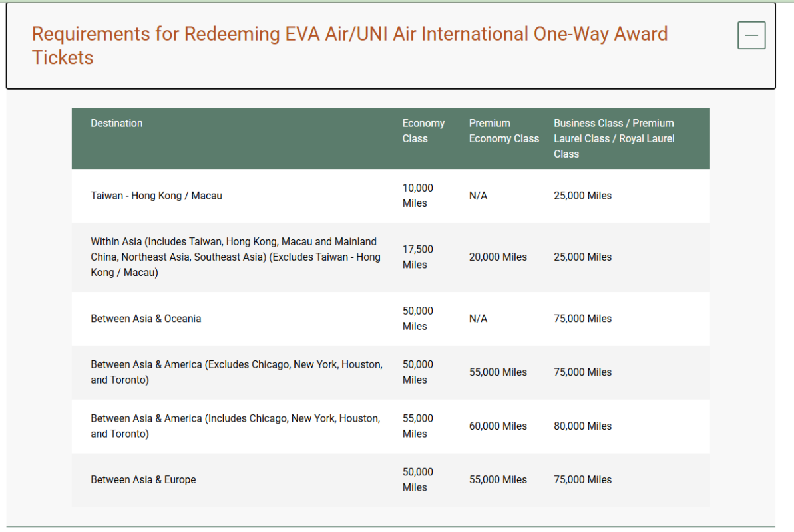Click the '60,000 Miles' premium economy cell
Image resolution: width=794 pixels, height=532 pixels.
[498, 426]
